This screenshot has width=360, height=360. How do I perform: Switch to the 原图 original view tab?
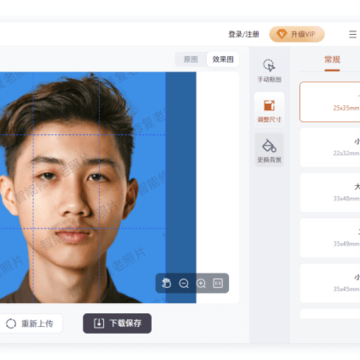(x=191, y=59)
